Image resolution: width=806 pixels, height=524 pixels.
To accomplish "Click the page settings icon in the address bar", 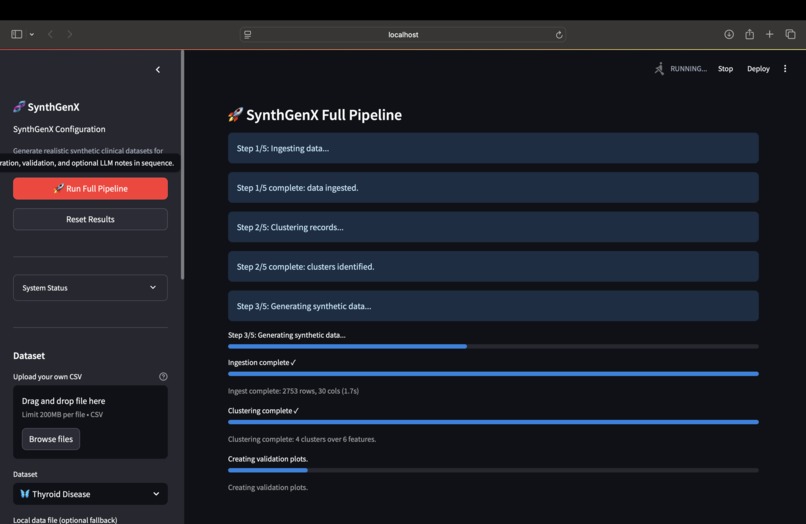I will pyautogui.click(x=248, y=34).
